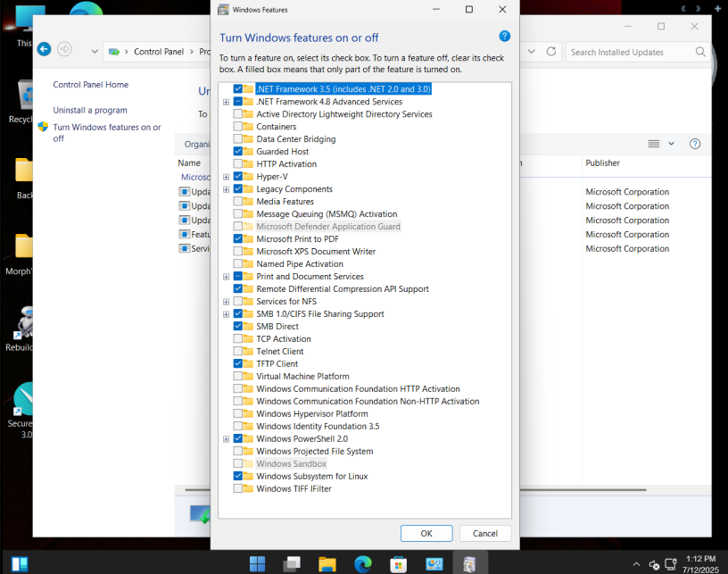Expand SMB 1.0/CIFS File Sharing Support
The image size is (728, 574).
coord(226,314)
